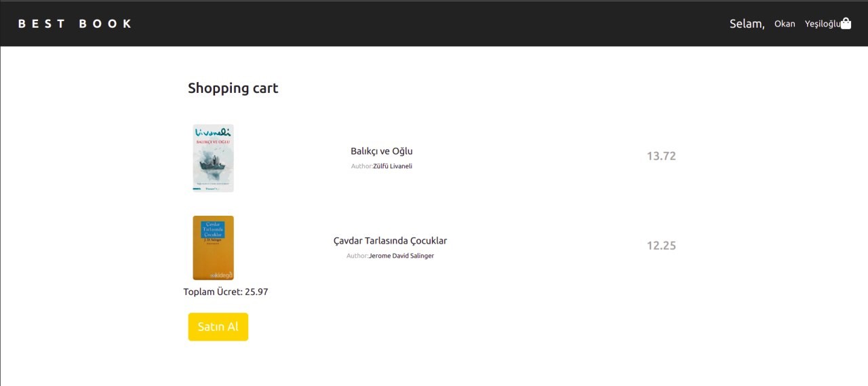
Task: Click the Author: label before Jerome David Salinger
Action: point(357,256)
